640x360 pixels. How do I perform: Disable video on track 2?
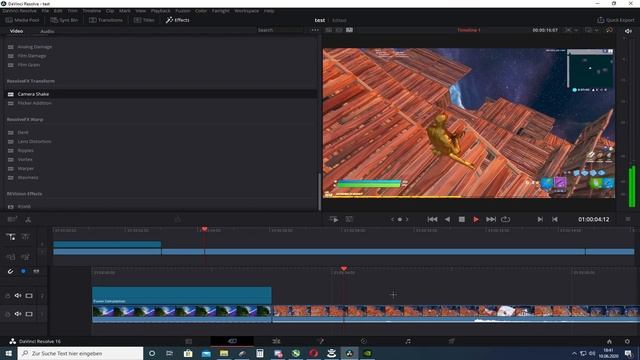pos(29,296)
